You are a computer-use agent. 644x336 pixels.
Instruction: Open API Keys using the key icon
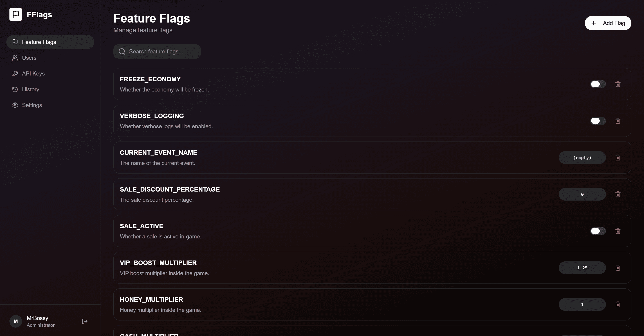[15, 73]
